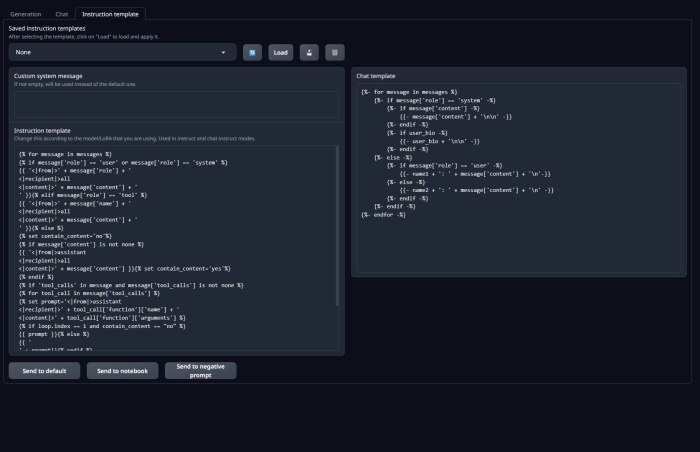Switch to the Generation tab

(26, 14)
